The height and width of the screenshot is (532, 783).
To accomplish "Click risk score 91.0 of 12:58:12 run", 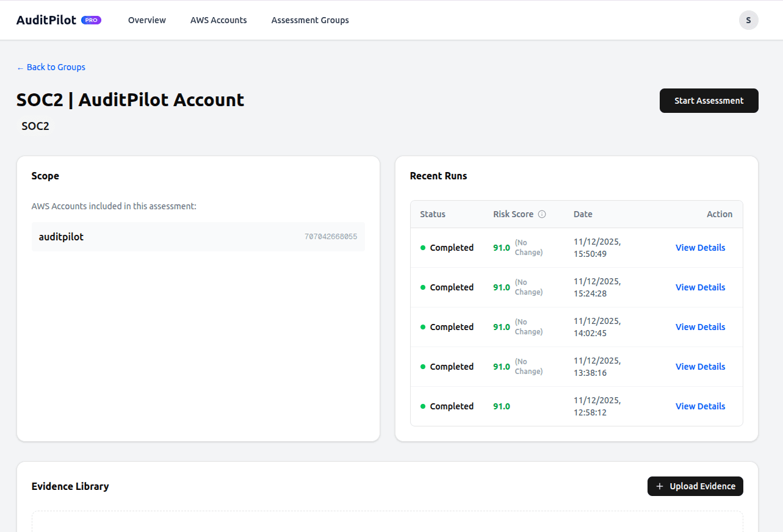I will (x=502, y=406).
